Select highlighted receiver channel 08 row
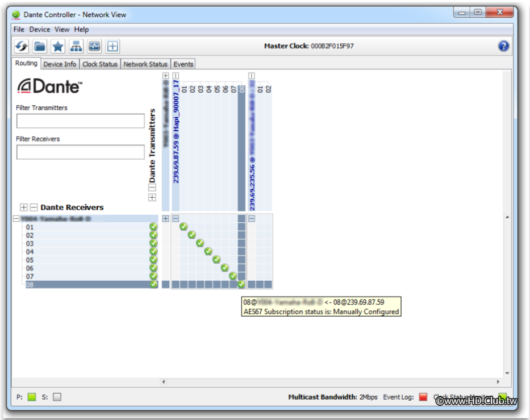The height and width of the screenshot is (420, 530). [x=91, y=284]
